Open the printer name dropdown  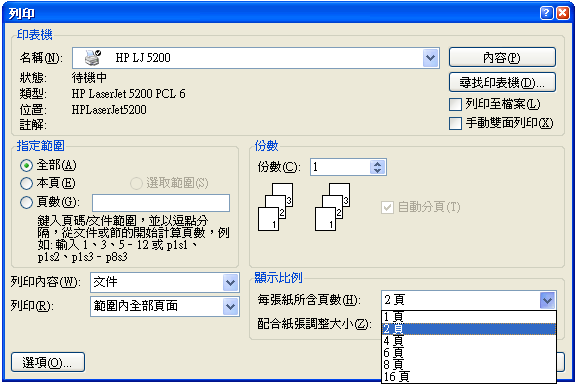[x=430, y=58]
